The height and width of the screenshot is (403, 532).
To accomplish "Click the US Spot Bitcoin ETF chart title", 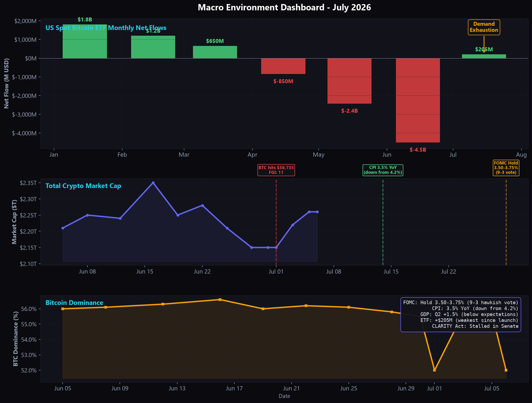I will coord(106,28).
